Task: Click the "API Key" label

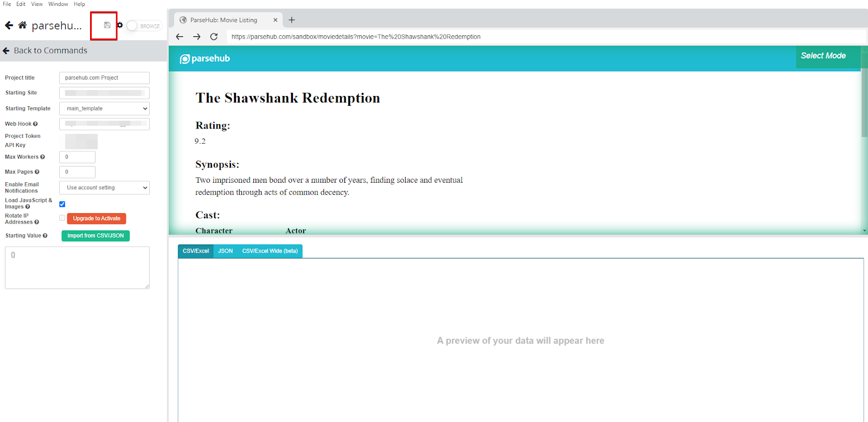Action: pos(15,145)
